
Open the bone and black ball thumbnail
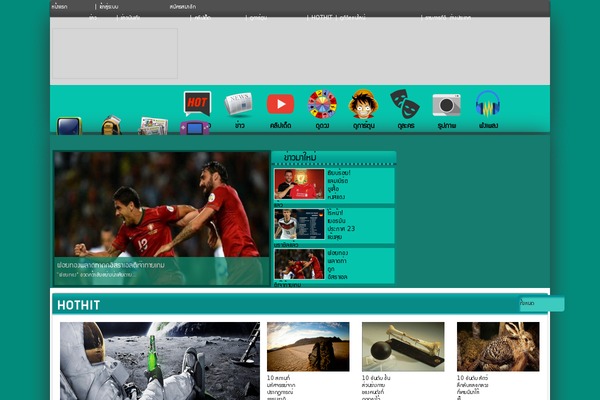[403, 346]
